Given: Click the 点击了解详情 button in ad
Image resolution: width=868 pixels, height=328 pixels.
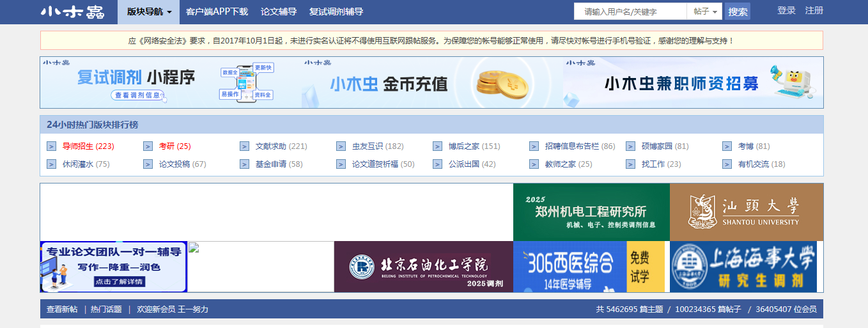Looking at the screenshot, I should coord(120,282).
